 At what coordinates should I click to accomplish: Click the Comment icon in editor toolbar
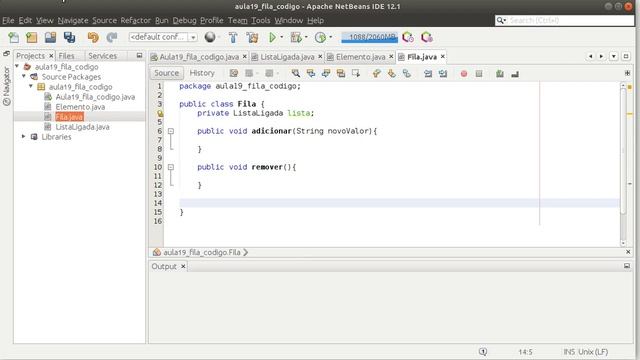(500, 74)
